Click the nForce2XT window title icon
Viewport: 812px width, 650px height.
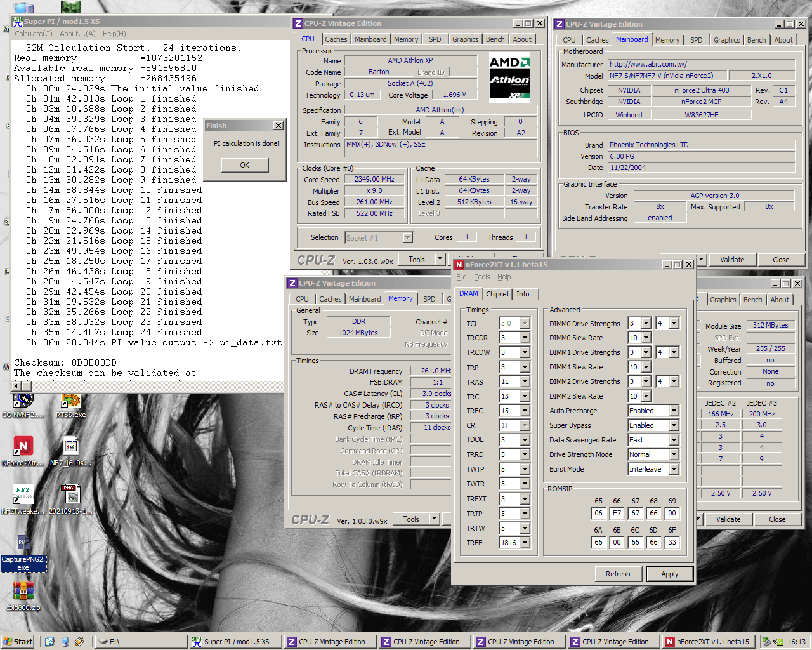pos(459,265)
